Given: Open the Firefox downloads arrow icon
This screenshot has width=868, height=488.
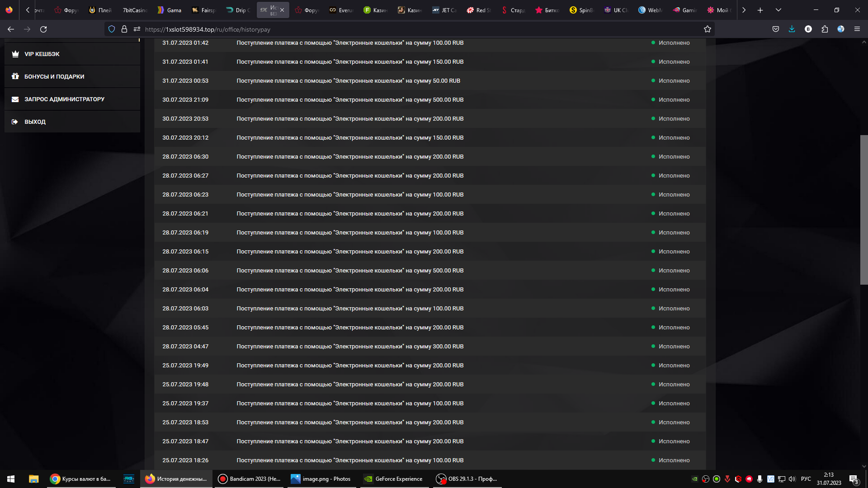Looking at the screenshot, I should [x=792, y=29].
